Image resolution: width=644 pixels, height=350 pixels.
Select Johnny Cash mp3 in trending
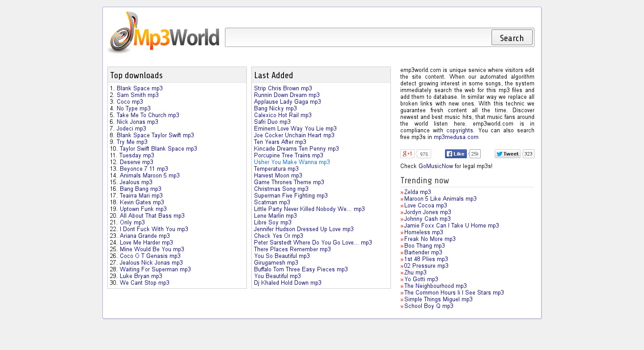[x=427, y=219]
